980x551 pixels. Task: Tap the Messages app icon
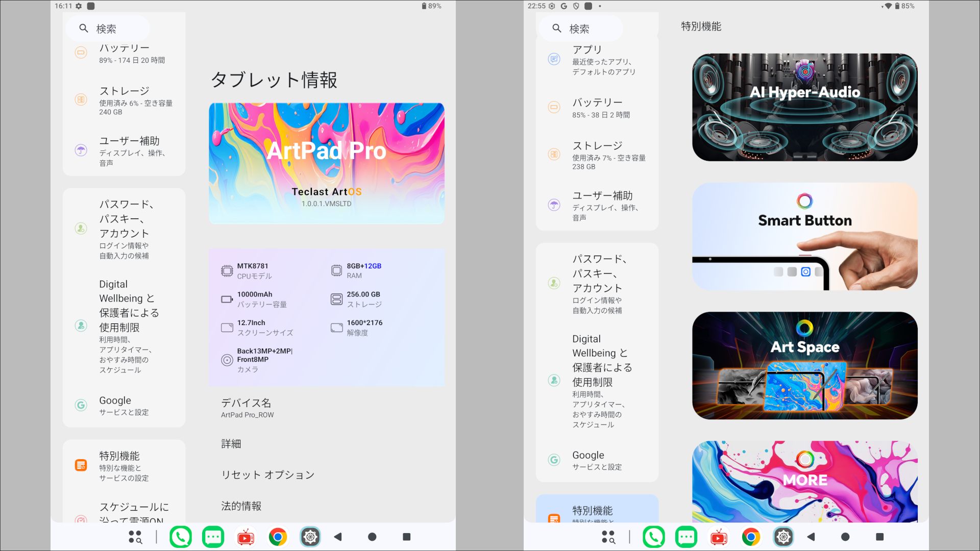(213, 537)
